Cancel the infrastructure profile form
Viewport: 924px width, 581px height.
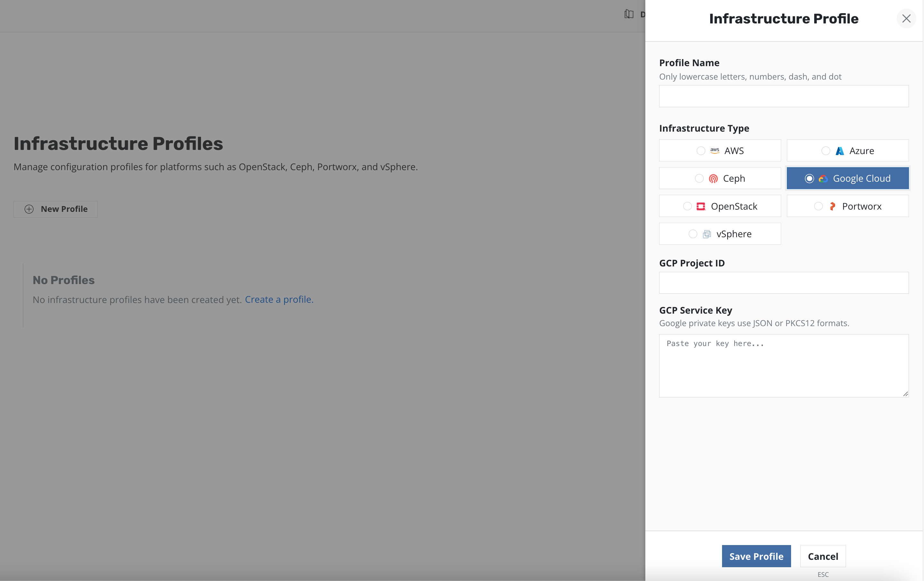[x=823, y=556]
